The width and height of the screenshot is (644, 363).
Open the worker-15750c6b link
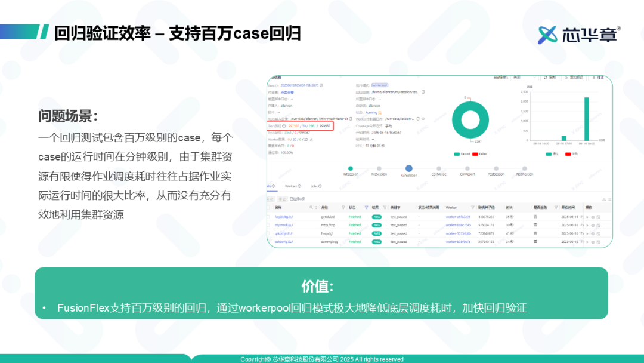[459, 233]
